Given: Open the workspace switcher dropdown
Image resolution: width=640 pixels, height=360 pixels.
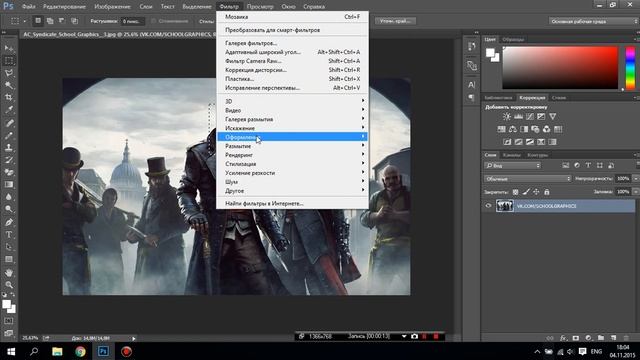Looking at the screenshot, I should 594,21.
